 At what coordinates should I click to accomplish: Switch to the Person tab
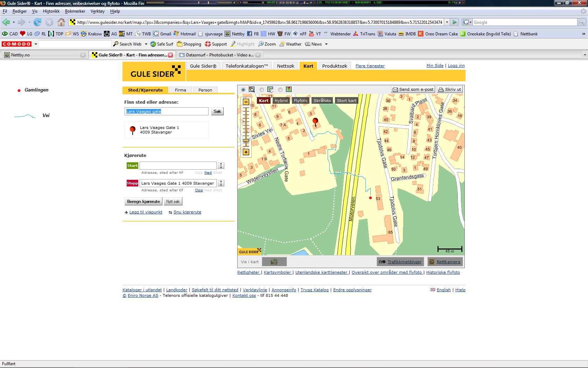205,90
